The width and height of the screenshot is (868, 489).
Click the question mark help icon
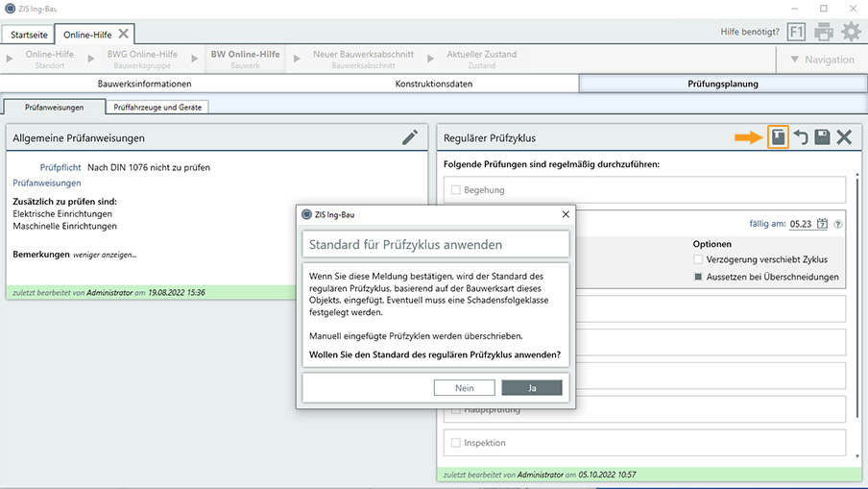pos(838,225)
